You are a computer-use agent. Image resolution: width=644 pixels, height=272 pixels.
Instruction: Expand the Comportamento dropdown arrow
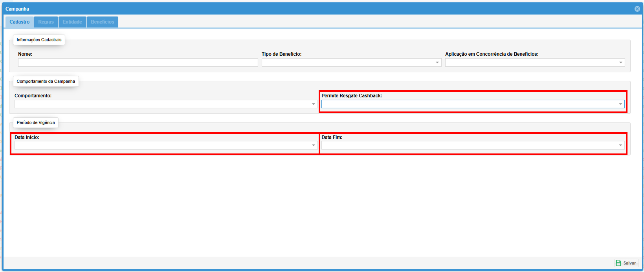(x=313, y=104)
